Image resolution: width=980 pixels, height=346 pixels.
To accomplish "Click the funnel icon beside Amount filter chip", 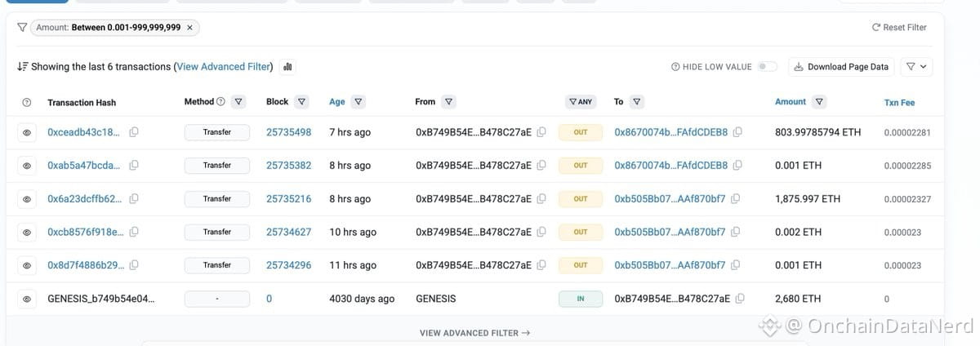I will (23, 28).
